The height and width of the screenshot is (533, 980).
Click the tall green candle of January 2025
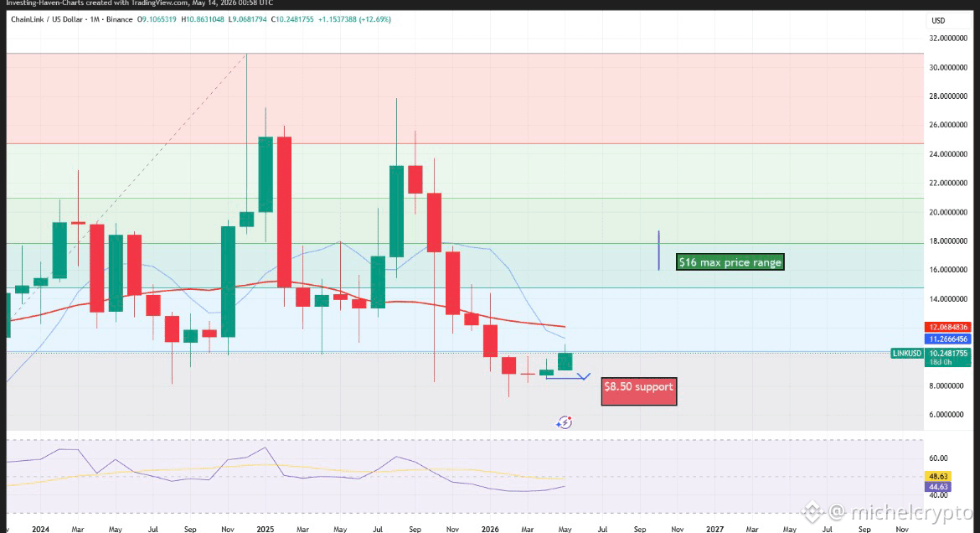[266, 174]
